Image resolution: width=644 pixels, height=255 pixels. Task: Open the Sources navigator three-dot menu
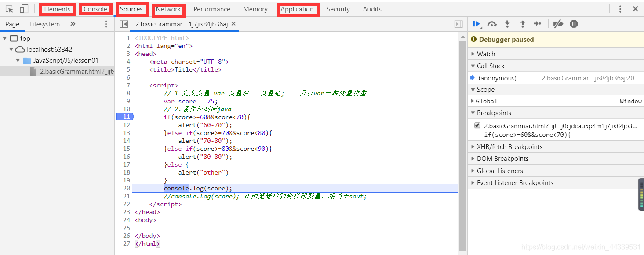click(106, 24)
